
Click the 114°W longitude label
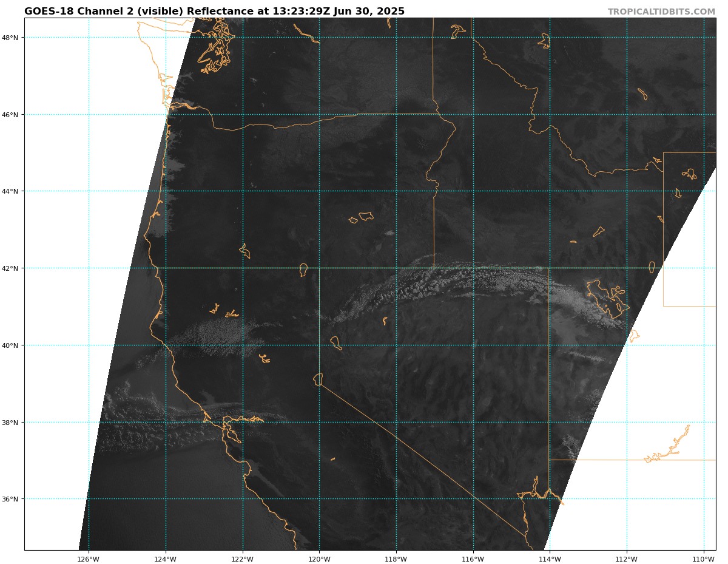[x=550, y=559]
